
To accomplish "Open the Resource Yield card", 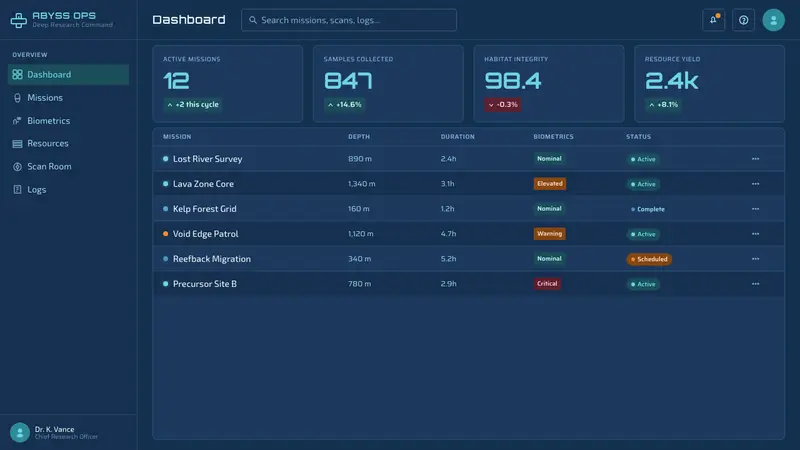I will point(709,84).
